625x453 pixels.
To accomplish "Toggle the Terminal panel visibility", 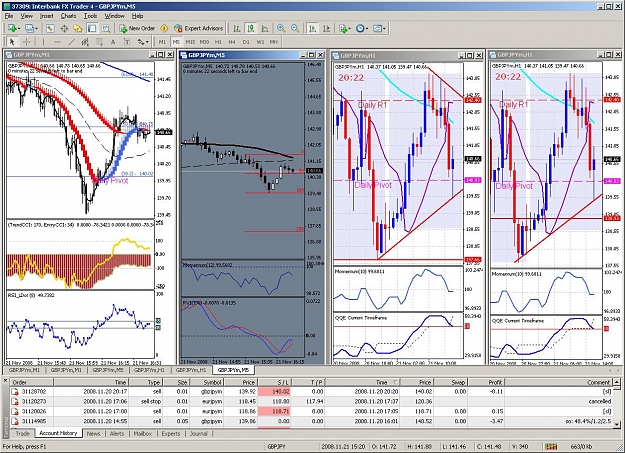I will click(92, 28).
